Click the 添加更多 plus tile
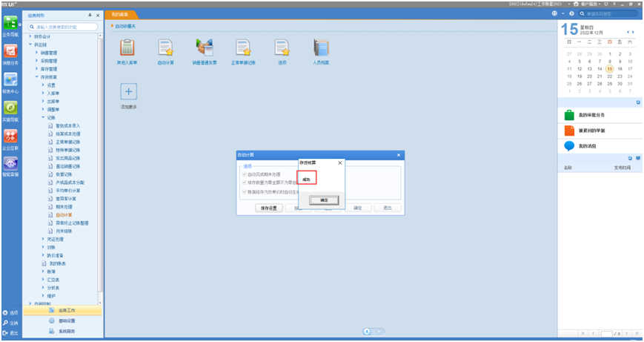644x342 pixels. (x=128, y=92)
